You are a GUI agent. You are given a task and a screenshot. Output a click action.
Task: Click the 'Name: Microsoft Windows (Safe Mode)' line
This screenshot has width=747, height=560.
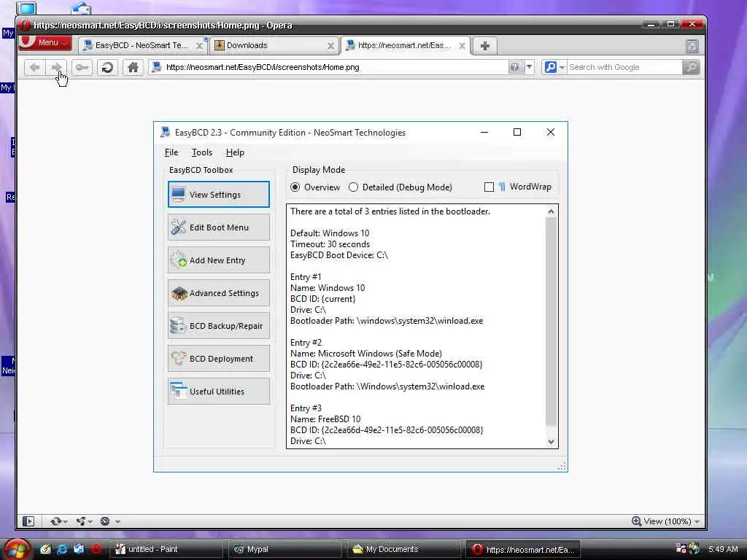coord(366,354)
